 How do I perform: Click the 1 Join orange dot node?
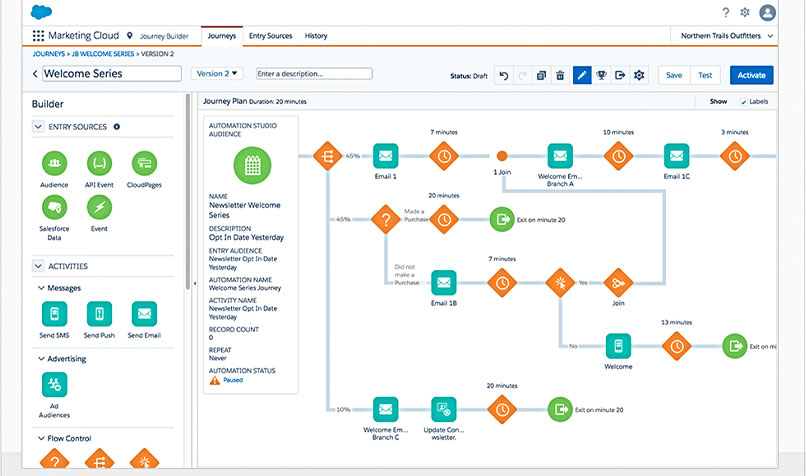(502, 156)
